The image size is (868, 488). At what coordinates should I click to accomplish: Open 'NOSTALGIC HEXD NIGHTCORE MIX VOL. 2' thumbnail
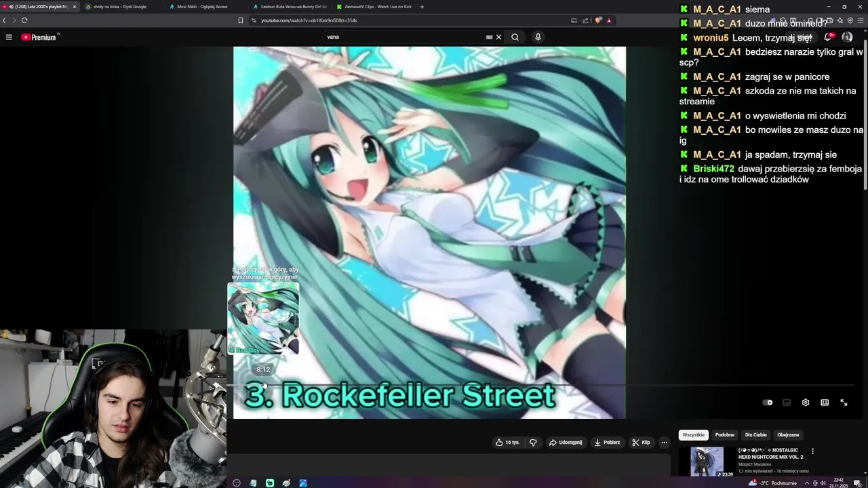(x=707, y=462)
